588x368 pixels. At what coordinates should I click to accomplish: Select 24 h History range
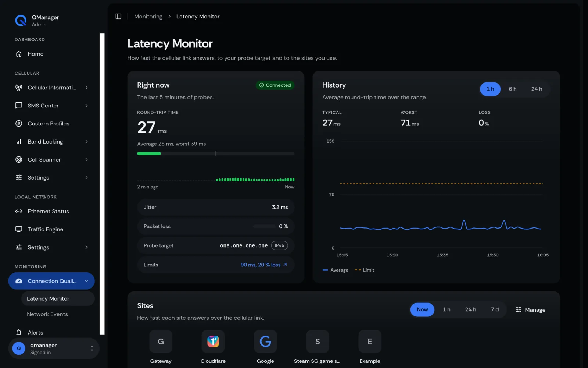[x=537, y=89]
